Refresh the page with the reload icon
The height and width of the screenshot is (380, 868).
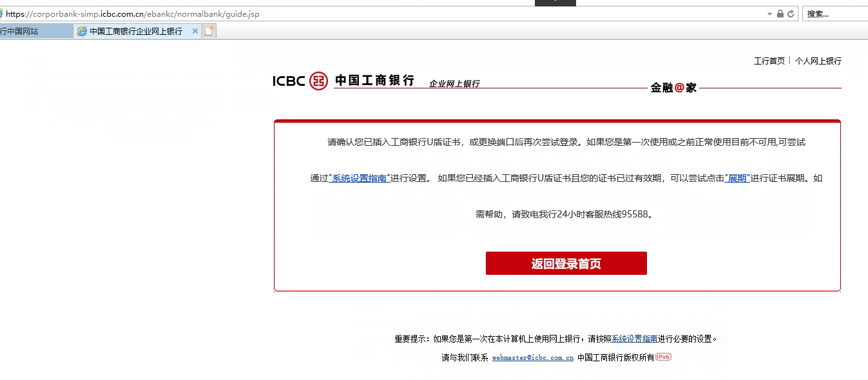[791, 14]
